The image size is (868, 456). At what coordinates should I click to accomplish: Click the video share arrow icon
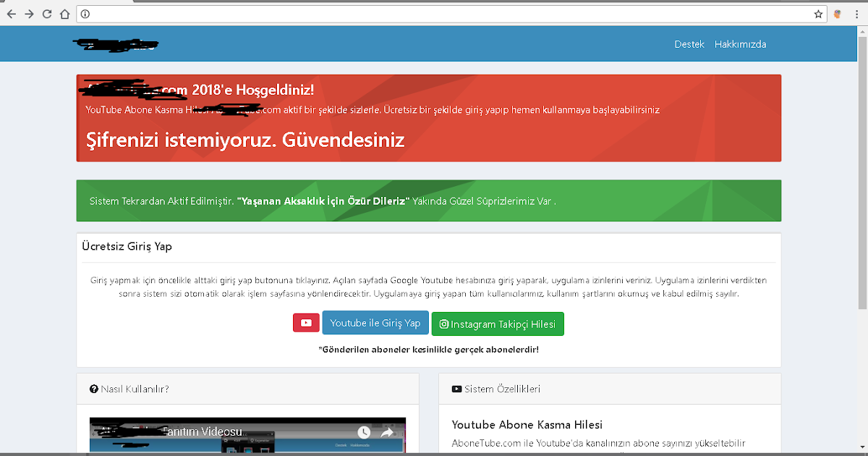point(386,432)
